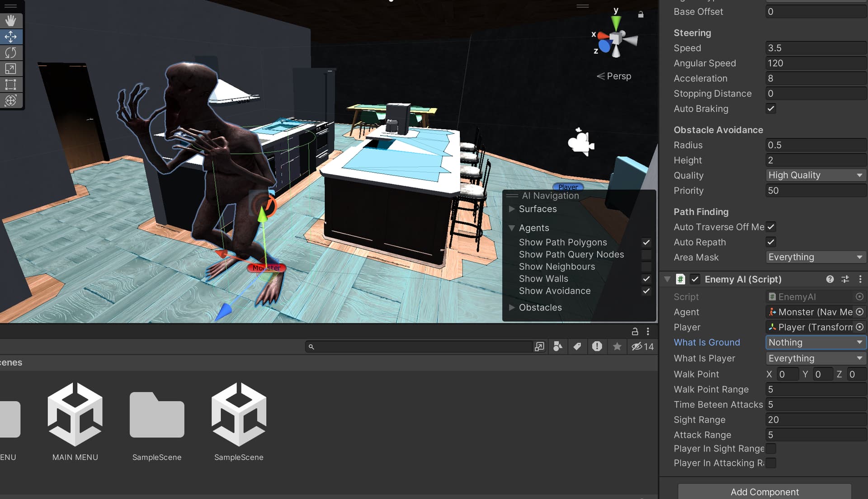Uncheck Show Avoidance
Screen dimensions: 868x499
point(646,291)
